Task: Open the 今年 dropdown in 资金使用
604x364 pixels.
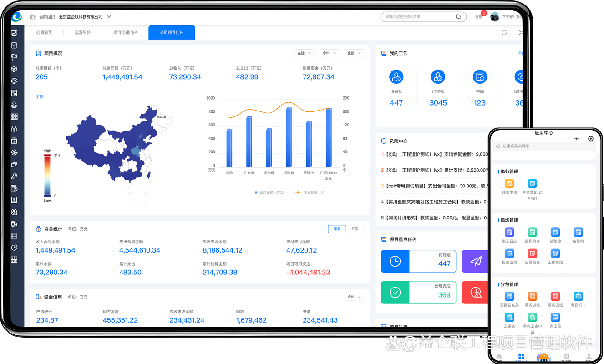Action: point(354,297)
